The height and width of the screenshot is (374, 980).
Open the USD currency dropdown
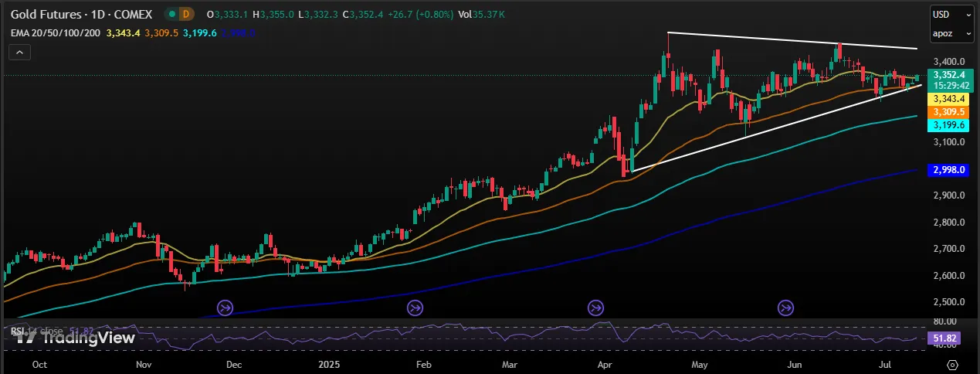(x=951, y=15)
